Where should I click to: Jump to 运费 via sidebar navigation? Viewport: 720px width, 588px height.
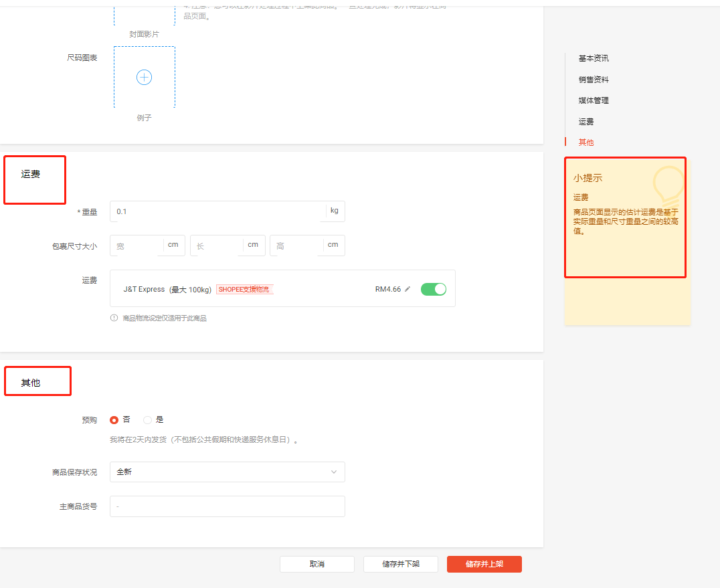tap(586, 121)
